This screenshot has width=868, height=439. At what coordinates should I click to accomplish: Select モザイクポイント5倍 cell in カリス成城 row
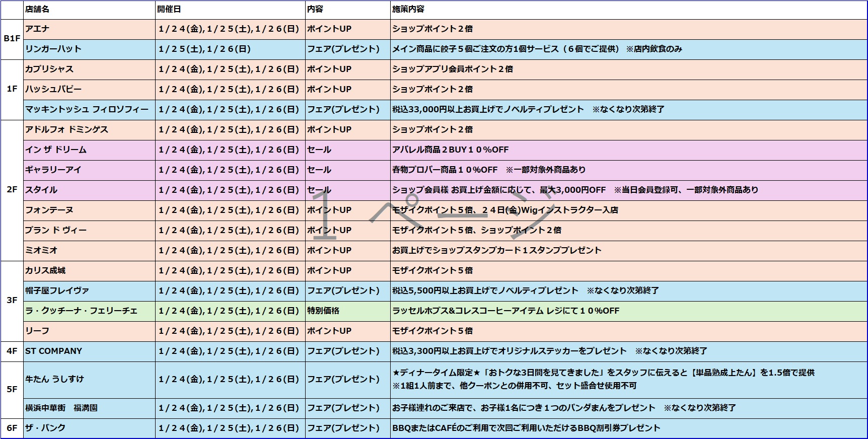click(x=628, y=271)
